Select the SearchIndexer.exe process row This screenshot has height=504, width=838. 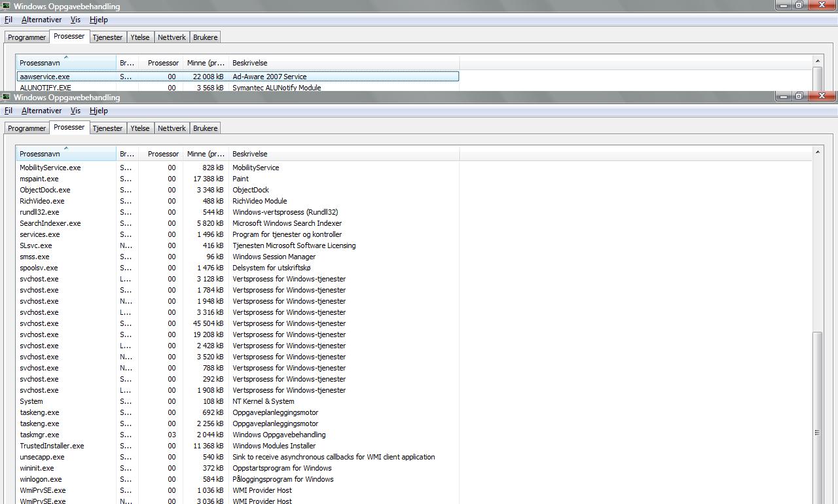pyautogui.click(x=238, y=223)
